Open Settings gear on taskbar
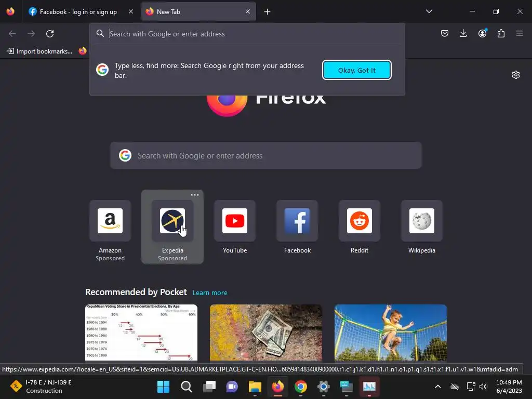Image resolution: width=532 pixels, height=399 pixels. pyautogui.click(x=324, y=387)
